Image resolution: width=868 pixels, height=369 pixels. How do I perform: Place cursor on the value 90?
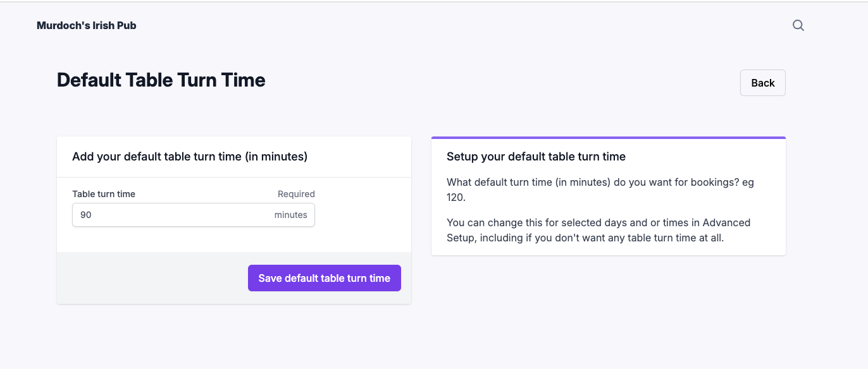86,215
